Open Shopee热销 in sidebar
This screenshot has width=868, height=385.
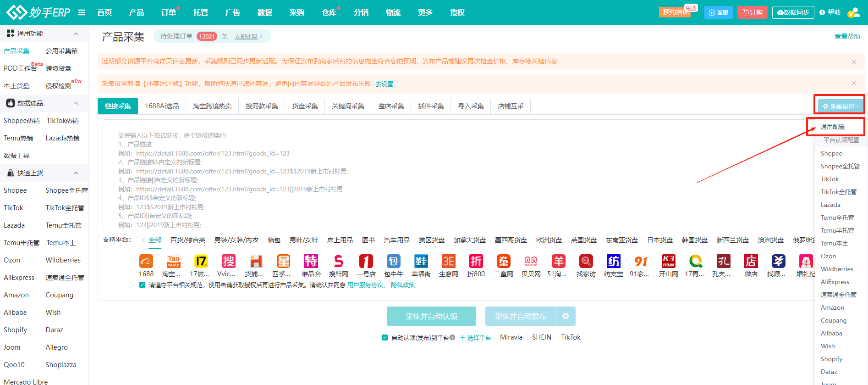coord(22,121)
